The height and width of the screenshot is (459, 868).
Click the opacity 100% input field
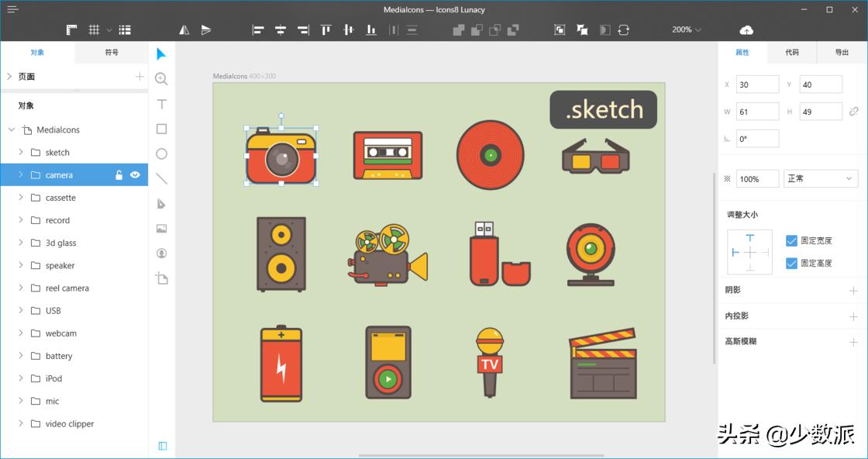click(756, 178)
